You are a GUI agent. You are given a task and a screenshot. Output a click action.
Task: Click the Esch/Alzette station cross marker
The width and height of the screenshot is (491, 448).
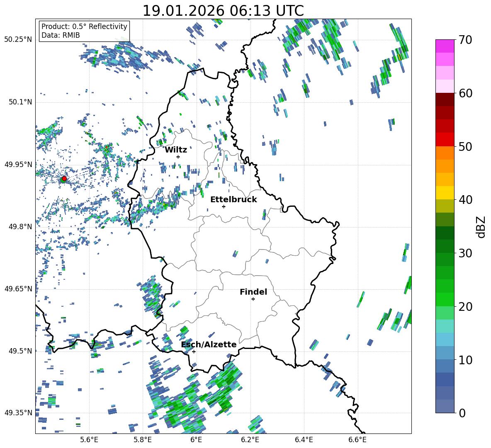click(194, 351)
